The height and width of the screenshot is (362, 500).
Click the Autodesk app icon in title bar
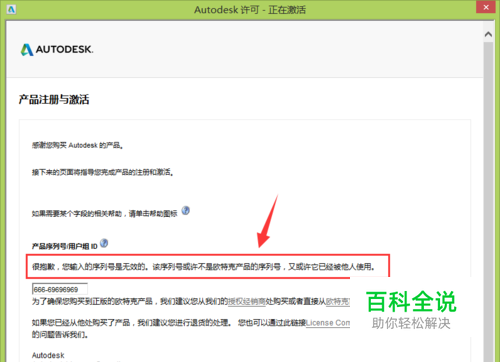11,10
